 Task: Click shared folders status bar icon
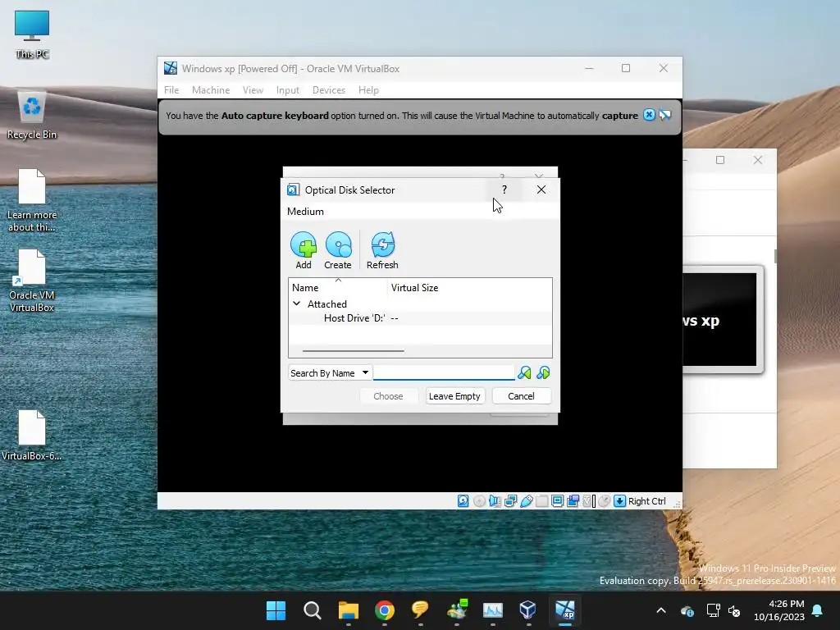point(541,501)
